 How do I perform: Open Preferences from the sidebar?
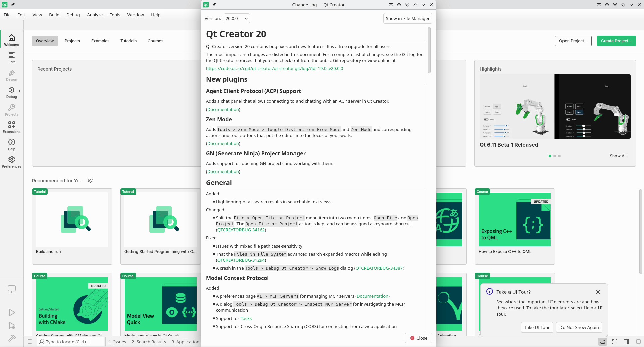[x=12, y=162]
